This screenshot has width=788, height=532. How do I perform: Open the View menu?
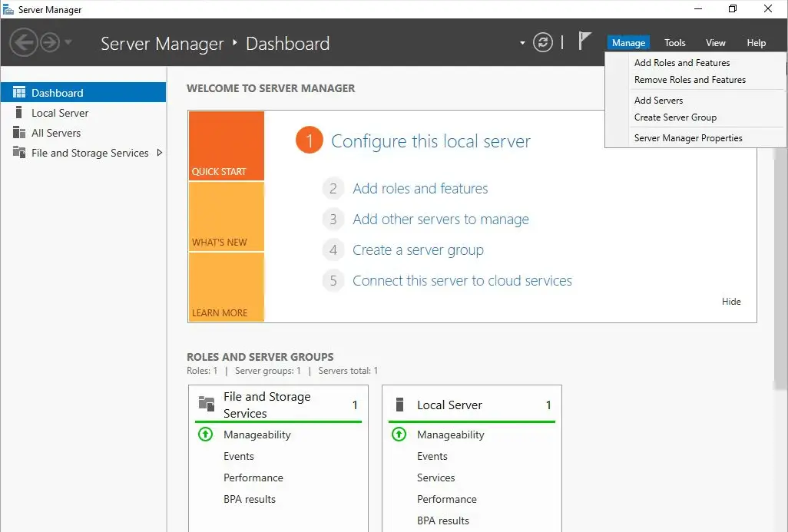(715, 43)
